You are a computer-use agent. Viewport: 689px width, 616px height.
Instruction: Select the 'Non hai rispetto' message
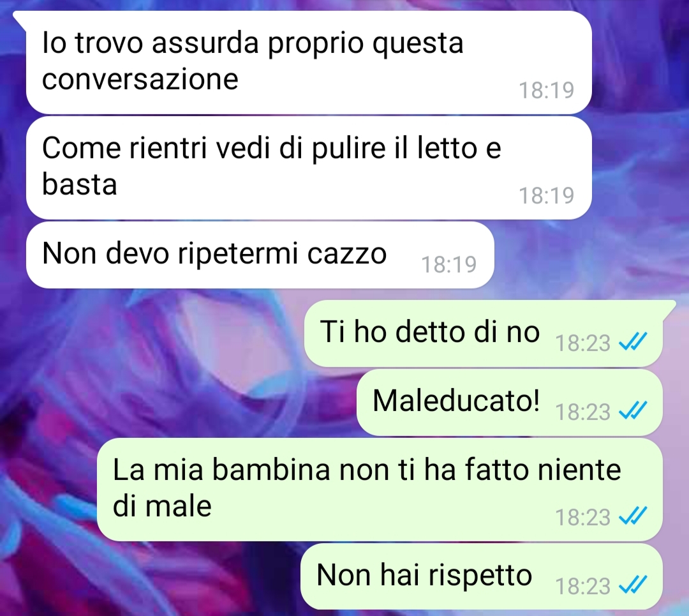click(482, 576)
